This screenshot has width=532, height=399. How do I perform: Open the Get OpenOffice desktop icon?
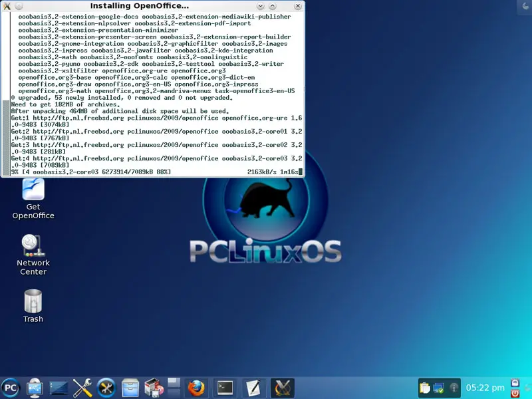33,199
